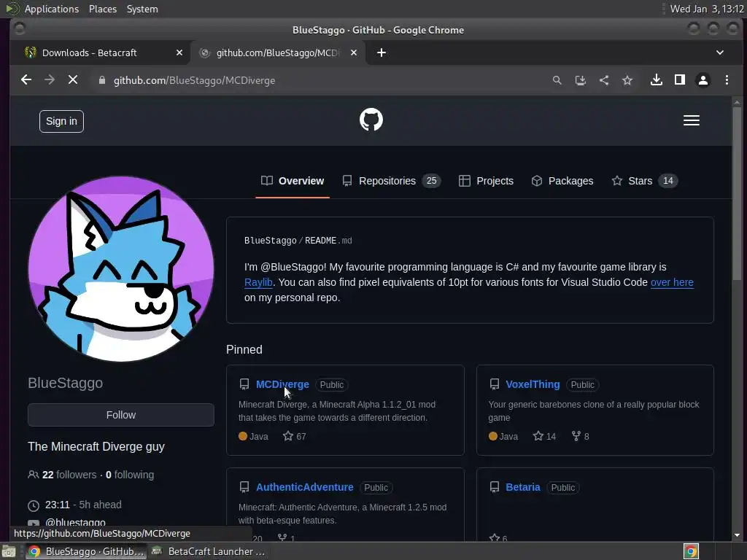Click BlueStaggo fox avatar image

pos(121,269)
